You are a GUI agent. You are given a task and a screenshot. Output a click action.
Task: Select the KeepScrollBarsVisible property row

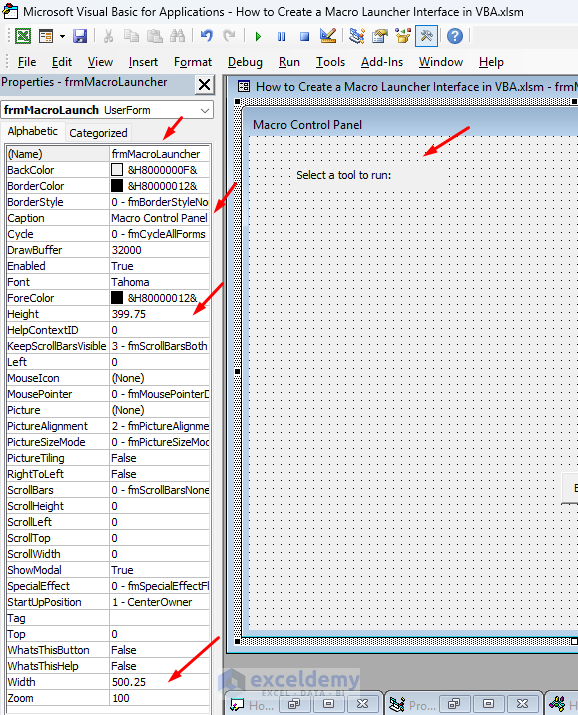coord(108,346)
